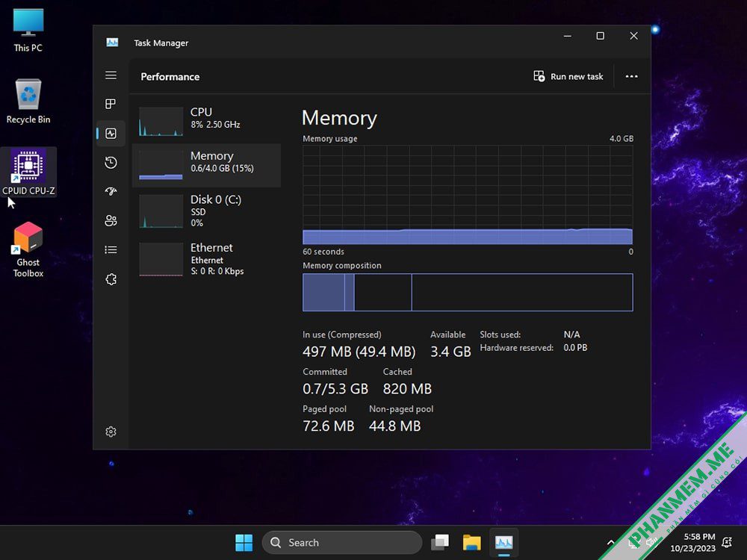Select the Disk 0 (C:) performance item

[x=206, y=211]
